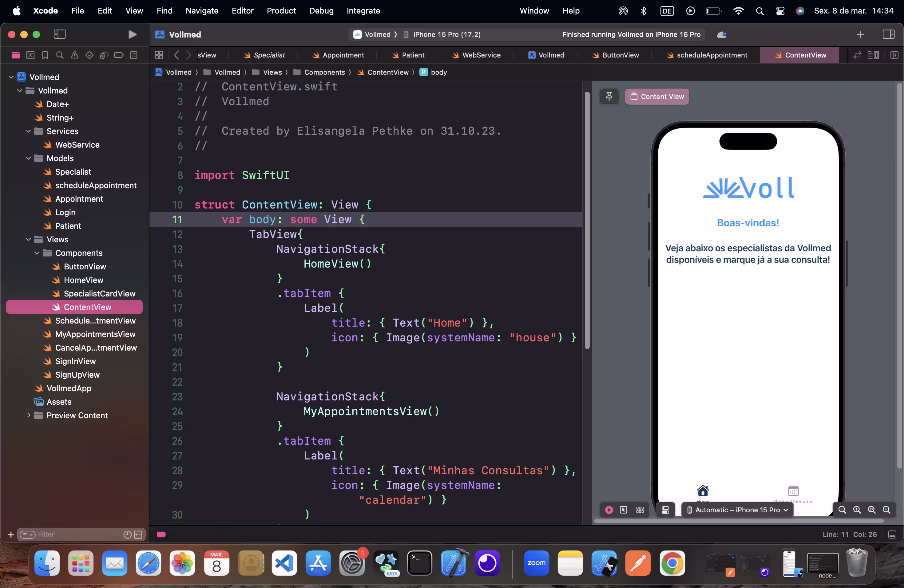904x588 pixels.
Task: Open the Find navigator magnifier icon
Action: pyautogui.click(x=60, y=55)
